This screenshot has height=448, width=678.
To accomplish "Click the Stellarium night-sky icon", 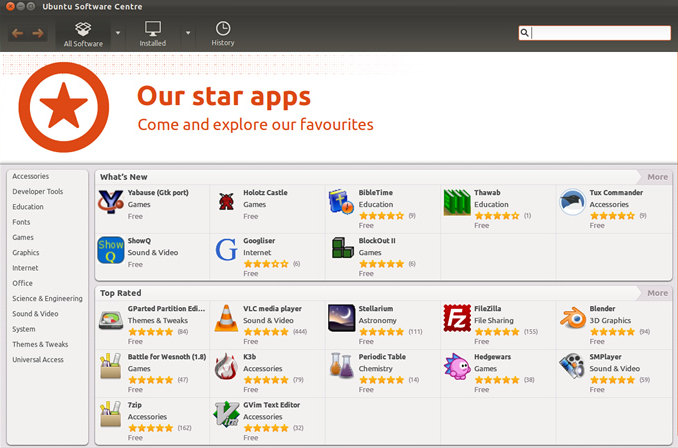I will click(x=342, y=318).
